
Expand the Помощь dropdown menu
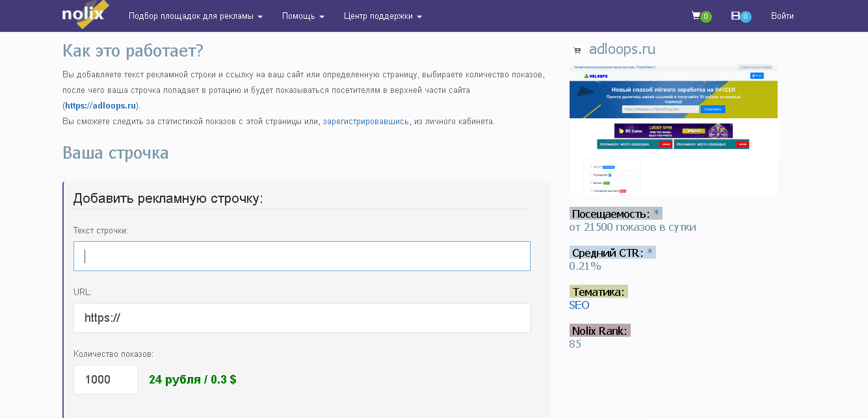pyautogui.click(x=303, y=16)
